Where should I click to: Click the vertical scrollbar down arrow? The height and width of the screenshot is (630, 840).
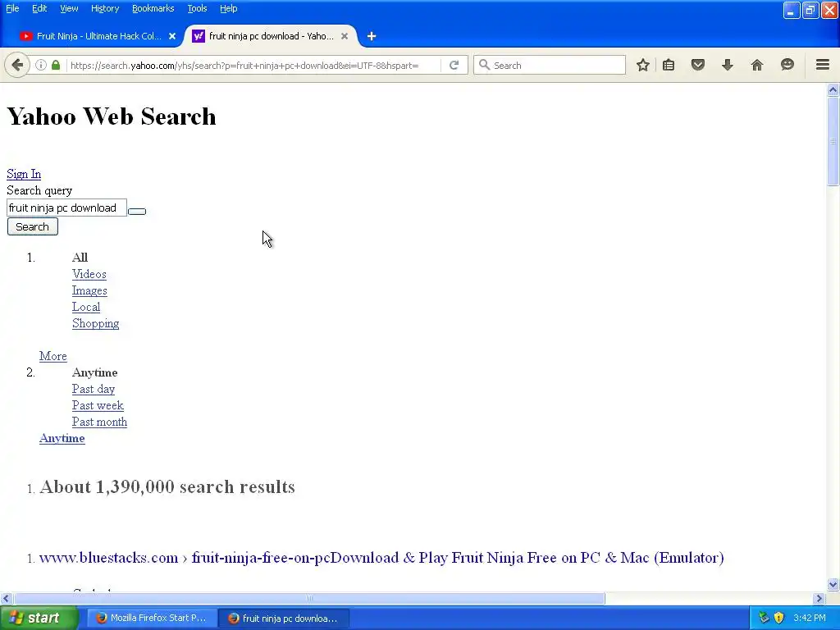coord(833,584)
